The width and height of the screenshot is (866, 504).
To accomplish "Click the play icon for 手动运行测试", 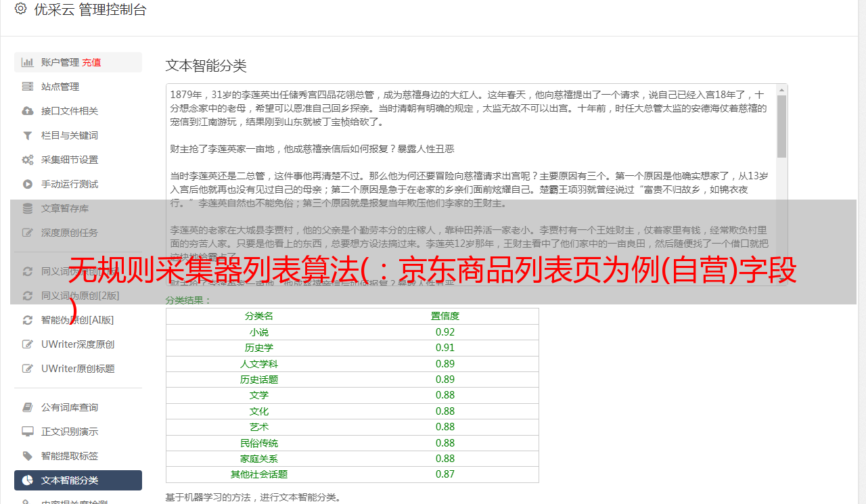I will point(28,184).
